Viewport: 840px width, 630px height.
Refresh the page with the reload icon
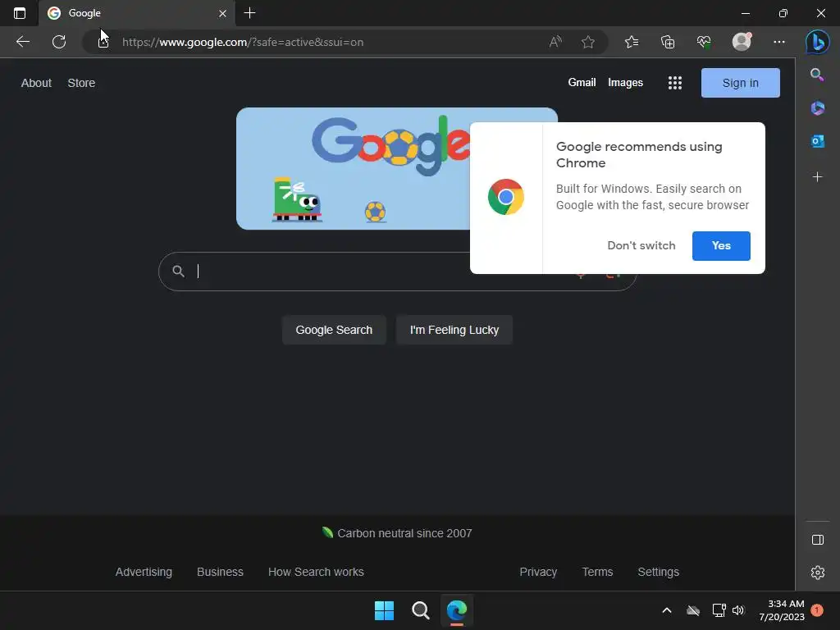pyautogui.click(x=59, y=42)
